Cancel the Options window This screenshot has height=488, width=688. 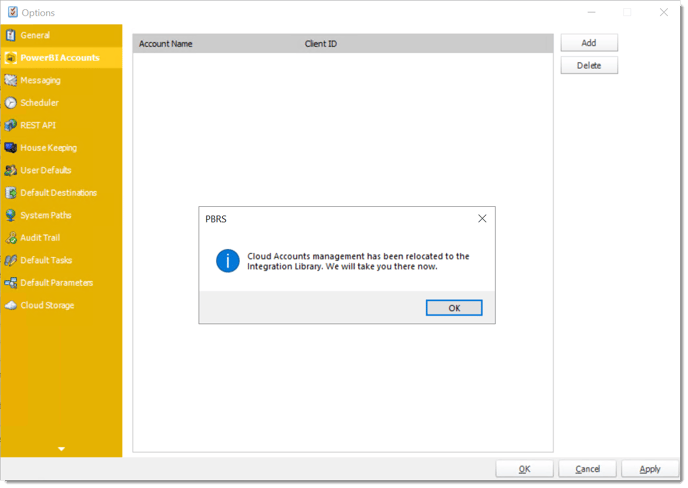click(588, 469)
